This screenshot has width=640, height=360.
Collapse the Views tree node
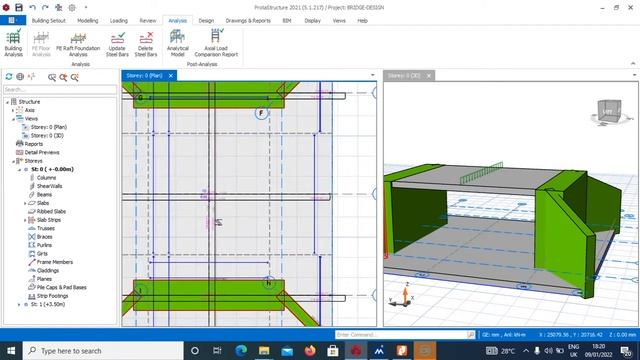13,119
